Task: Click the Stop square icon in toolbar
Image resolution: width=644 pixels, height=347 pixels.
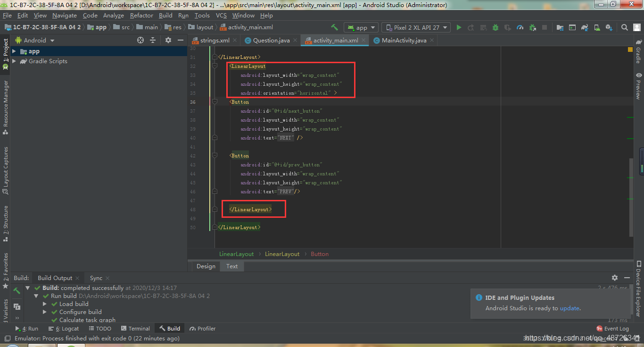Action: tap(545, 27)
